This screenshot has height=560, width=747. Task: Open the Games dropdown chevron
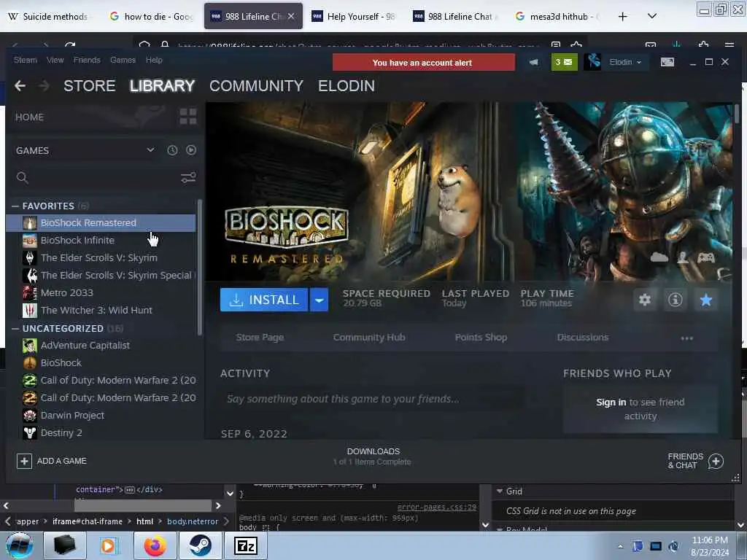pos(150,150)
